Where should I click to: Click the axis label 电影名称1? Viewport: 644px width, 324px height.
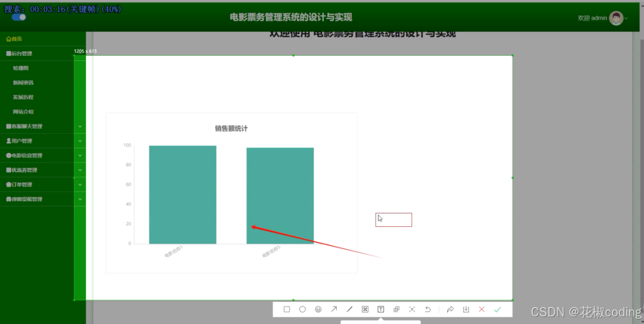174,252
